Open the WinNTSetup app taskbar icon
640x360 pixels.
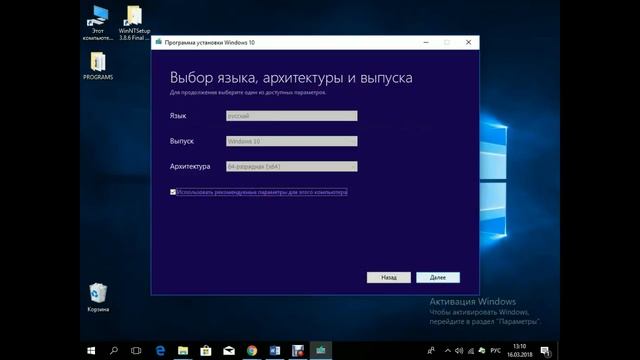point(298,351)
